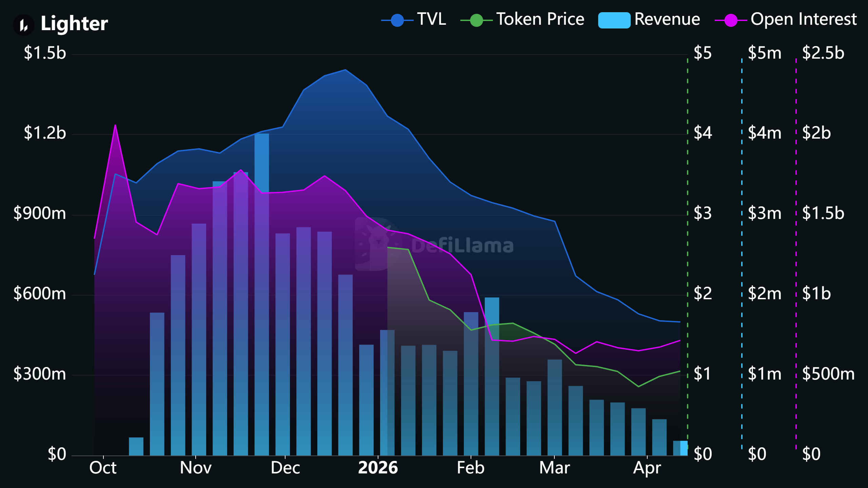Viewport: 868px width, 488px height.
Task: Click the Lighter title text
Action: click(x=74, y=24)
